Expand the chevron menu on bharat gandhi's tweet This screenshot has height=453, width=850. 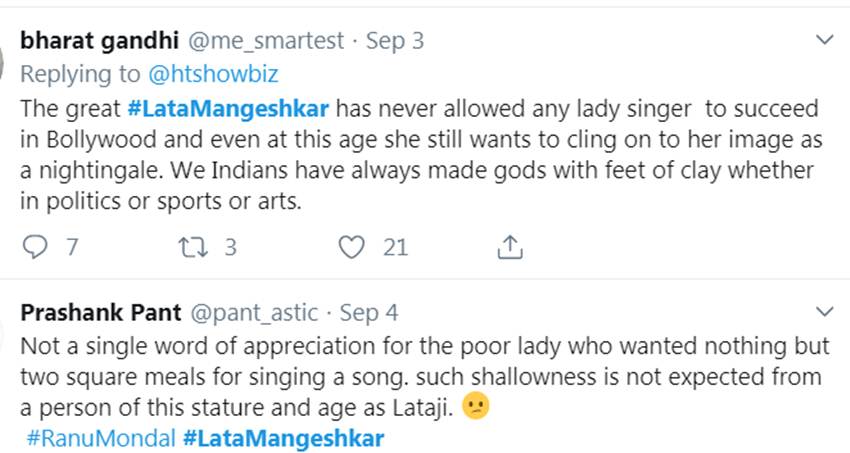coord(825,40)
